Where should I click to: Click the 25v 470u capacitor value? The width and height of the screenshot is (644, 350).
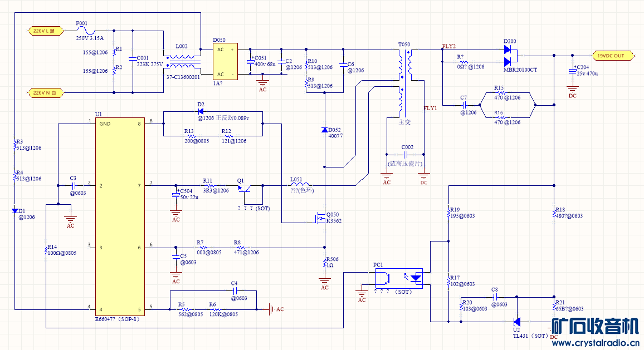click(x=587, y=73)
